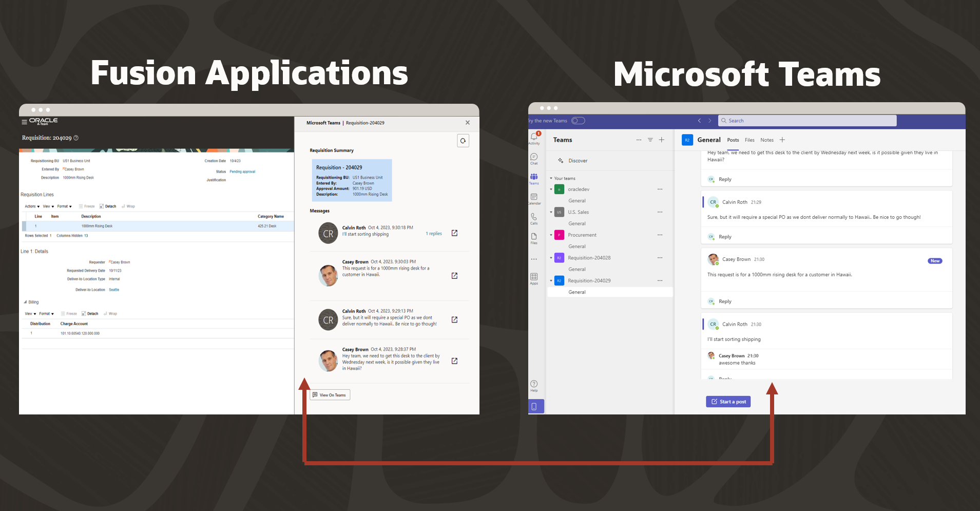Open Apps store in Teams sidebar
This screenshot has height=511, width=980.
pyautogui.click(x=534, y=279)
